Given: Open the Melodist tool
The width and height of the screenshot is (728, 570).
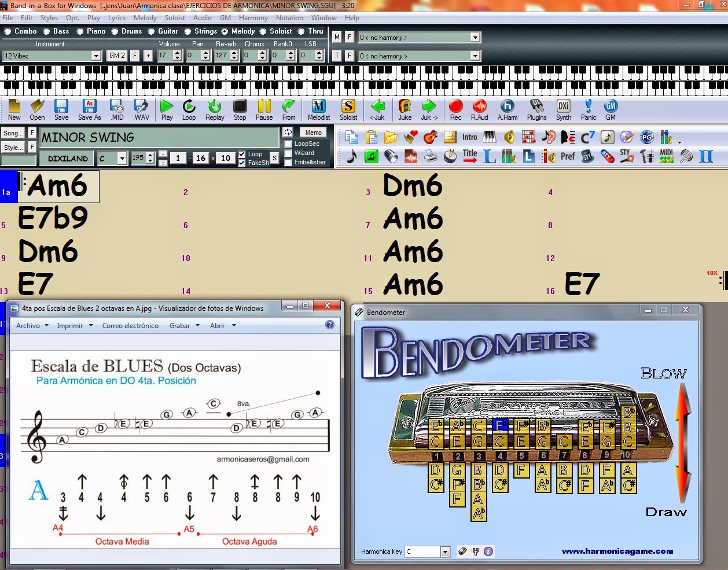Looking at the screenshot, I should tap(319, 109).
